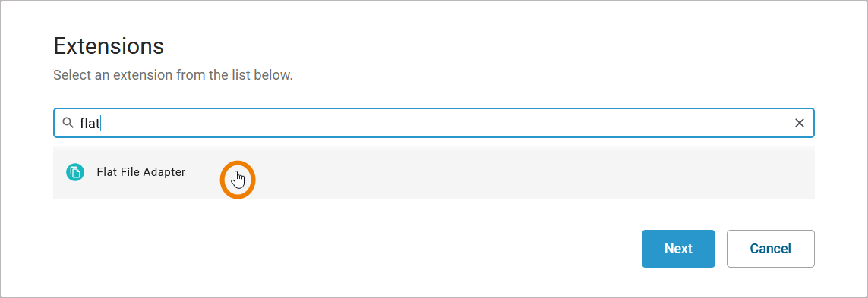Click the 'flat' text in search box
Viewport: 868px width, 298px height.
click(x=89, y=123)
